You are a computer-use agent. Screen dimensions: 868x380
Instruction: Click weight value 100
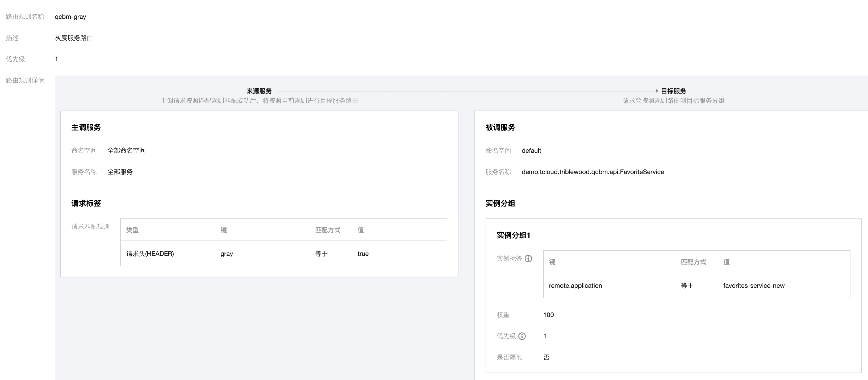[549, 315]
